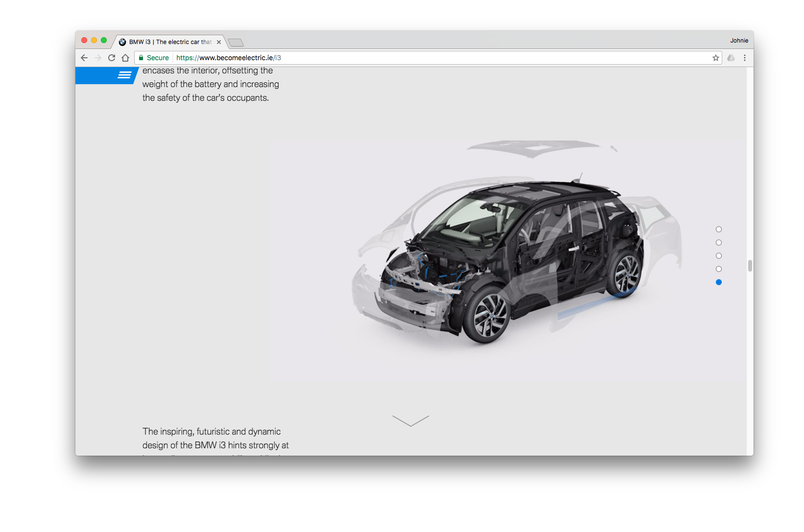Click the text 'weight of the battery and increasing'
Image resolution: width=804 pixels, height=532 pixels.
[211, 84]
